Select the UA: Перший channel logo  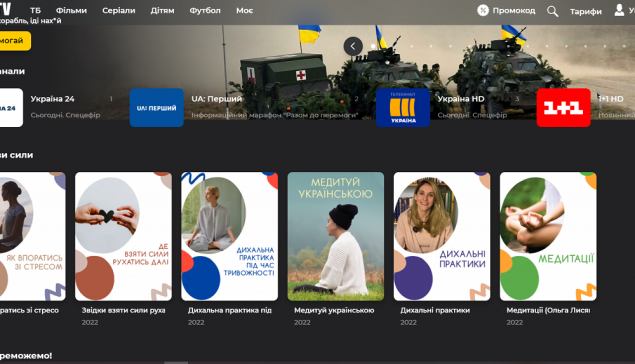(156, 108)
